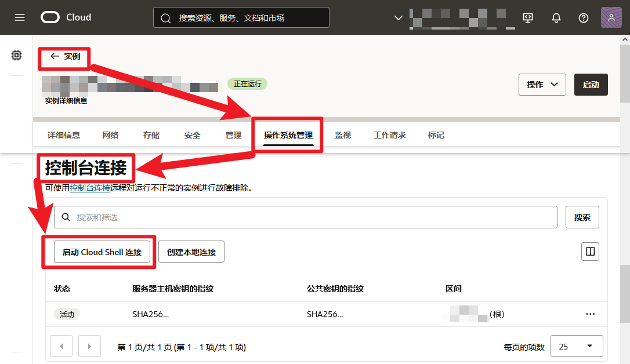Focus the top search resources field
The width and height of the screenshot is (630, 364).
click(x=241, y=17)
